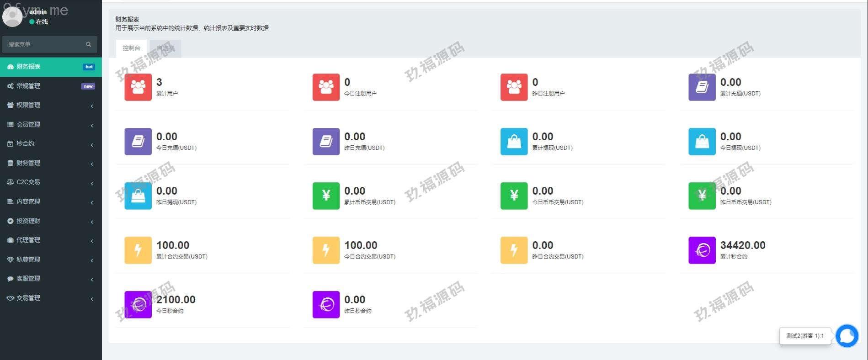This screenshot has height=360, width=868.
Task: Open 常规管理 menu item
Action: [28, 86]
